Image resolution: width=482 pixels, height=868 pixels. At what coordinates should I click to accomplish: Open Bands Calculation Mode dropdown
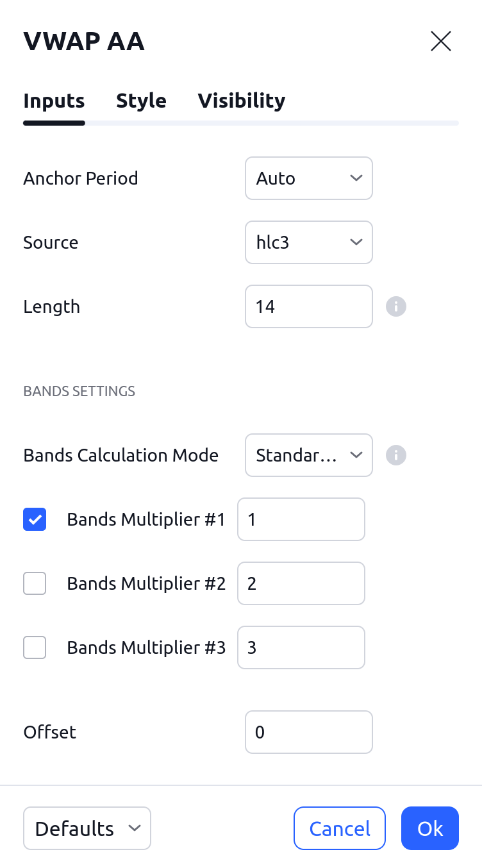[308, 455]
